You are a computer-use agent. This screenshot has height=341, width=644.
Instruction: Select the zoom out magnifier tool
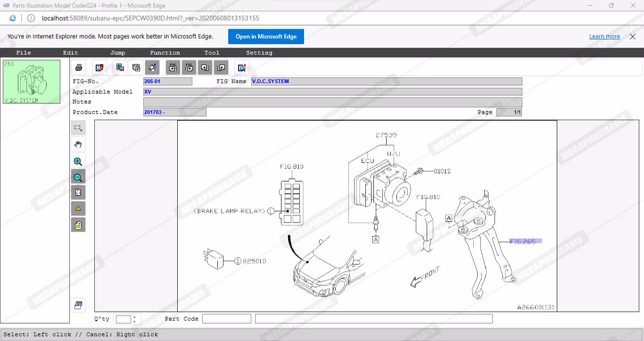click(78, 177)
